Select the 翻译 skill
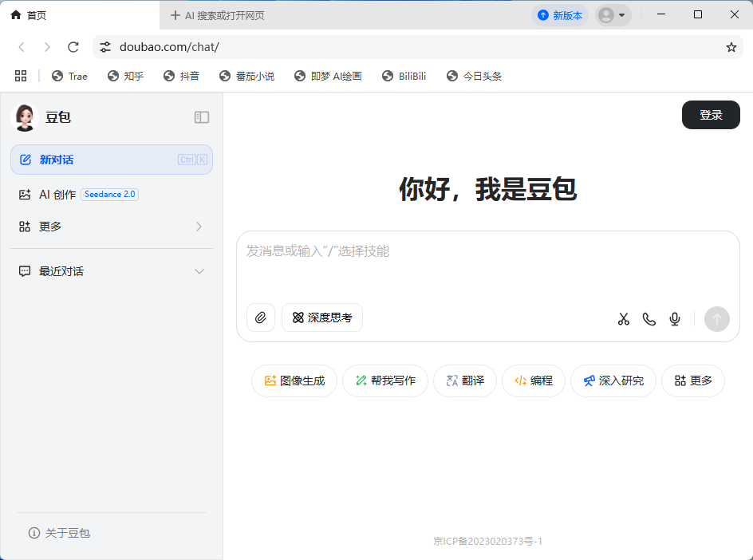The image size is (753, 560). coord(465,381)
